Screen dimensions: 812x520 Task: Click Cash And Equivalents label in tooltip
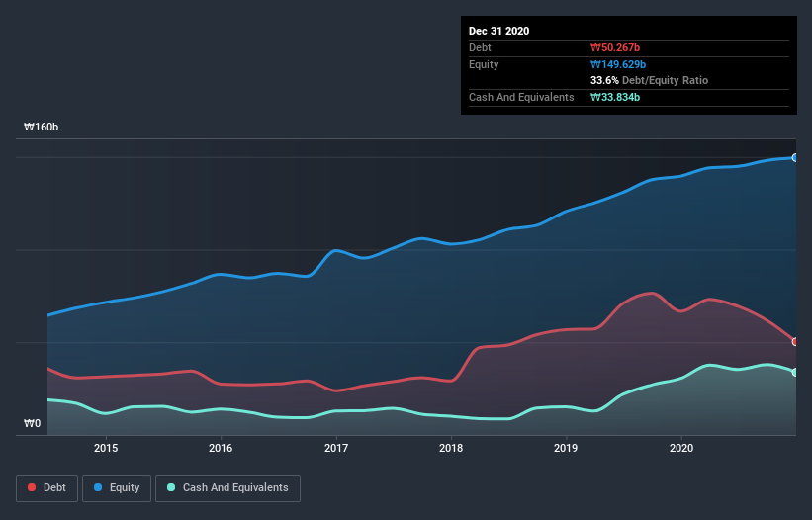[521, 97]
